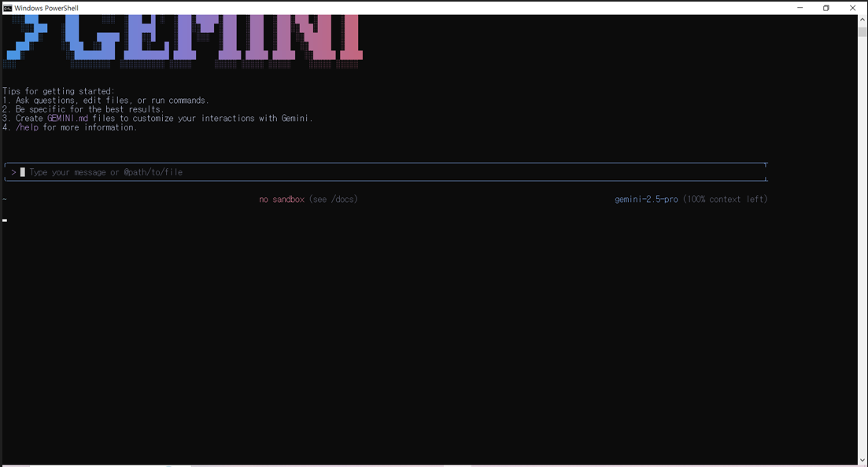Click the "/help" command text in tip 4
The width and height of the screenshot is (868, 467).
click(x=27, y=127)
